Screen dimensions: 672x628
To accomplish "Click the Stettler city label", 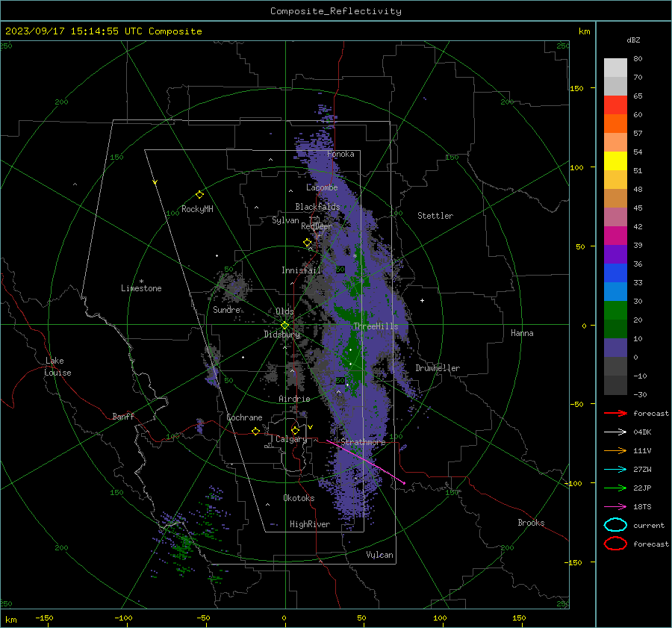I will click(x=435, y=216).
